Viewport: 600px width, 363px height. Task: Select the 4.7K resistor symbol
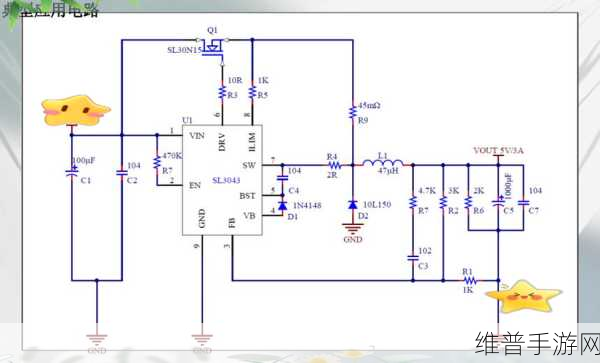412,203
